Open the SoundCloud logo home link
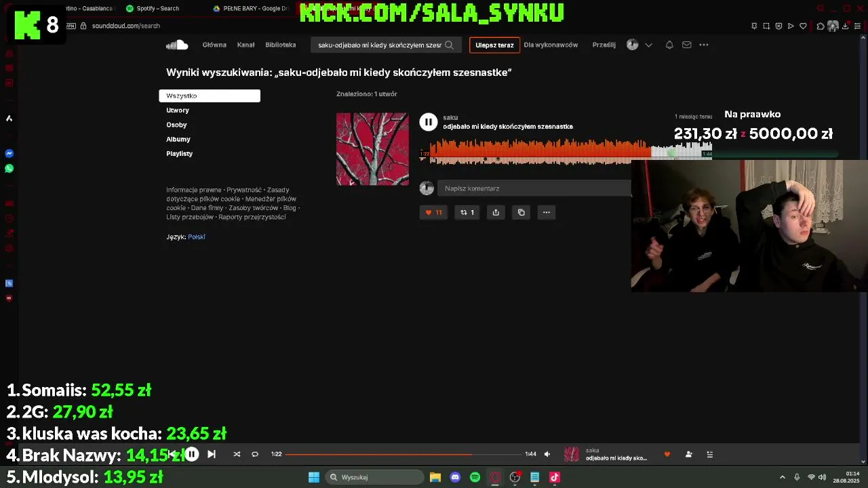The width and height of the screenshot is (868, 488). (177, 45)
